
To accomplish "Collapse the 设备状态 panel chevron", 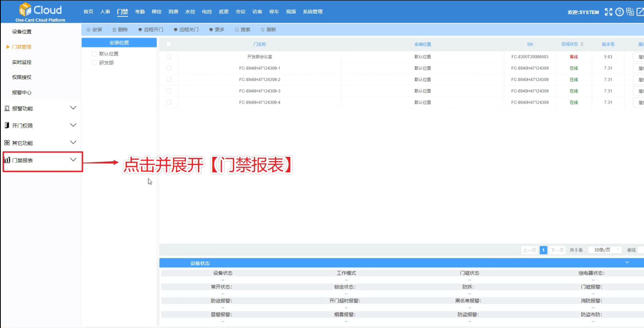I will coord(627,263).
